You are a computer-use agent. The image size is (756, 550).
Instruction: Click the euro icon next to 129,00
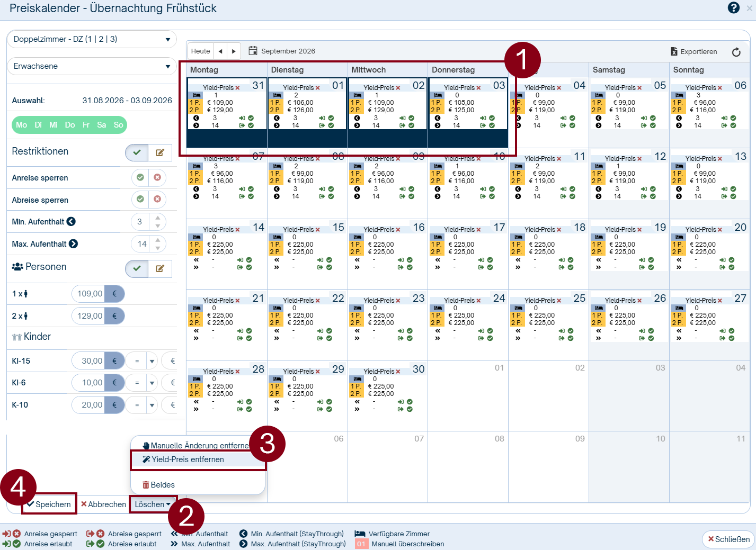[114, 316]
